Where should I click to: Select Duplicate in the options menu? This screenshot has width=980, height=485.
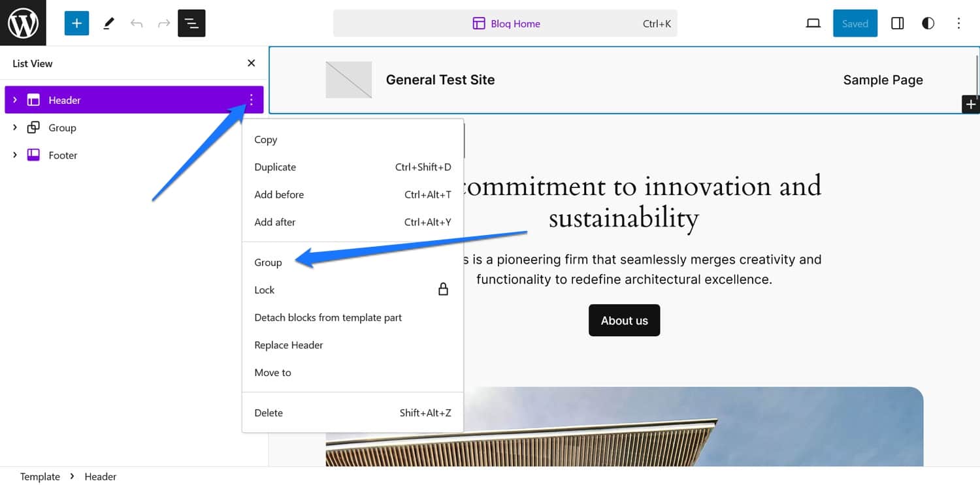tap(275, 167)
